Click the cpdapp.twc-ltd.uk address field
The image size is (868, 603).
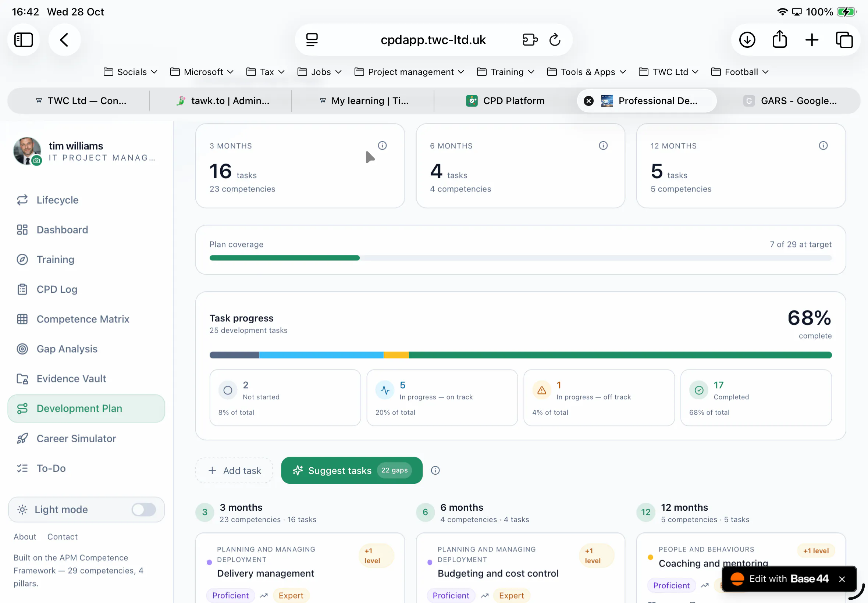(433, 40)
